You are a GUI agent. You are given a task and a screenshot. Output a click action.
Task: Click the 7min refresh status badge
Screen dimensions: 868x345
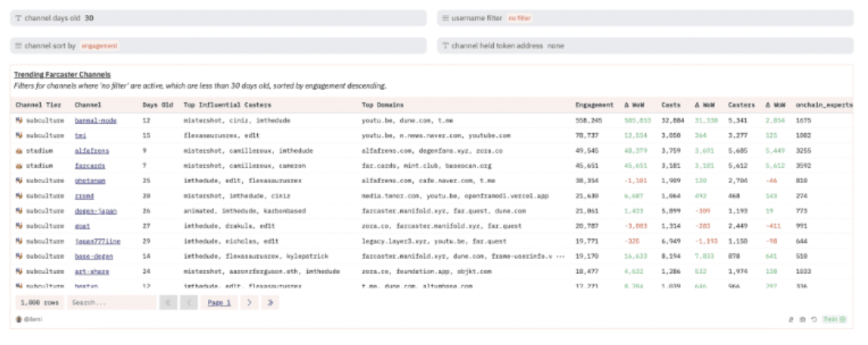(836, 319)
